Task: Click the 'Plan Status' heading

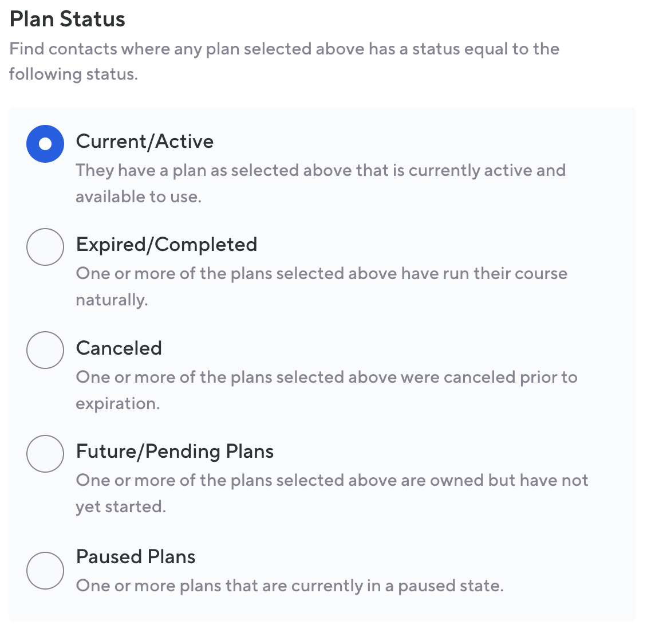Action: [x=68, y=19]
